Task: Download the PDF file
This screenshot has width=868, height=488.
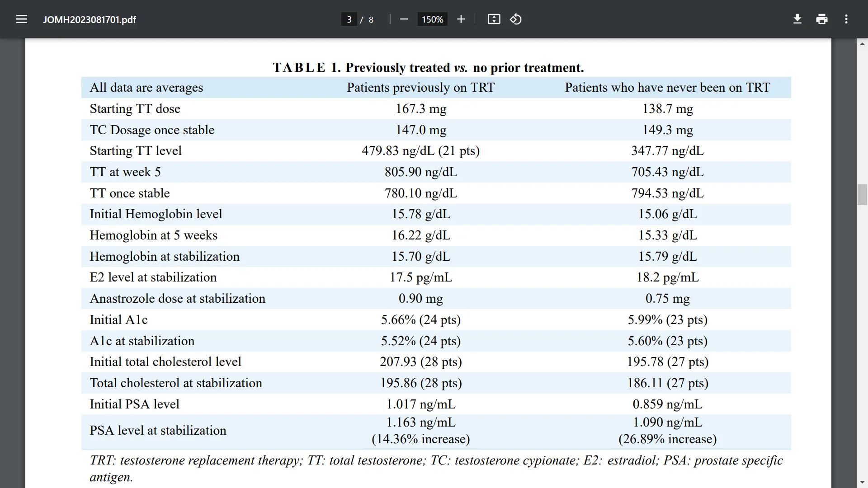Action: click(x=797, y=19)
